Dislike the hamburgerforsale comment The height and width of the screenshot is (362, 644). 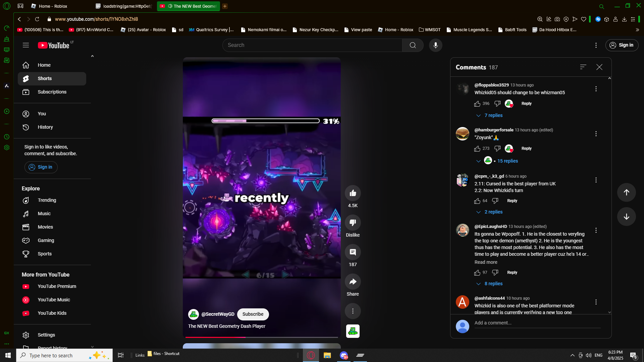coord(497,148)
